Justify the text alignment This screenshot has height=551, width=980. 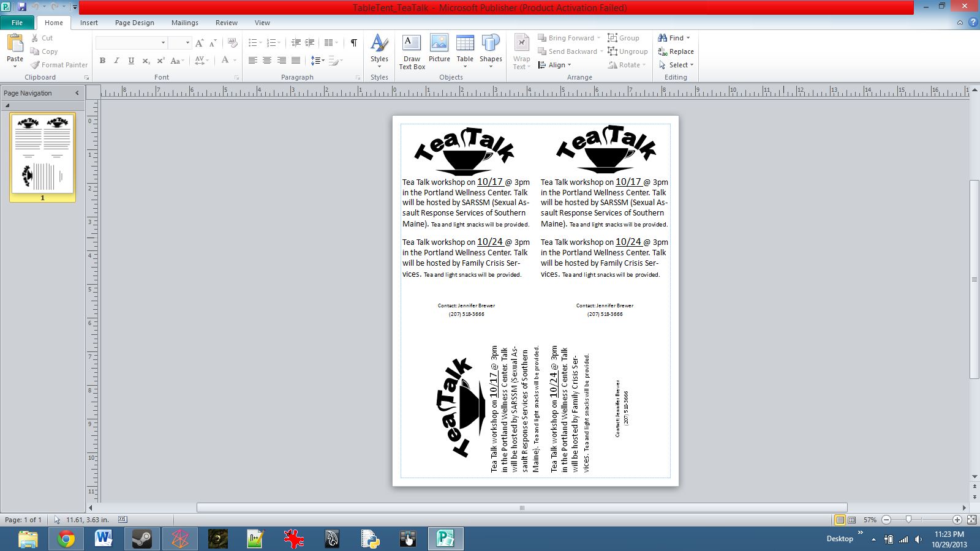pos(296,61)
